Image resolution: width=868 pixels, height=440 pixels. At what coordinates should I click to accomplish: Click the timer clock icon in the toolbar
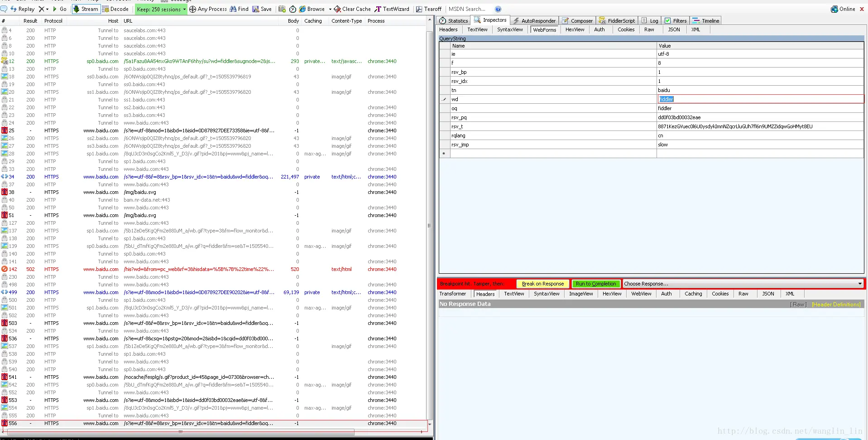click(x=293, y=9)
